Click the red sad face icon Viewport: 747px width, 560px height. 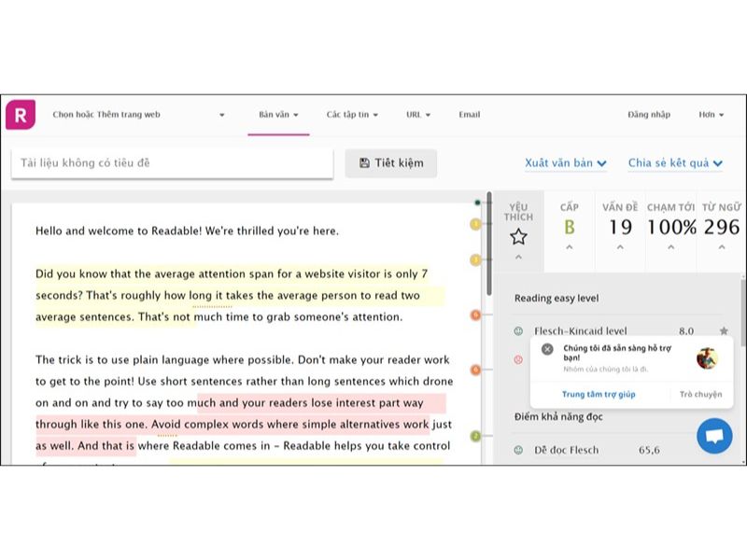point(518,359)
